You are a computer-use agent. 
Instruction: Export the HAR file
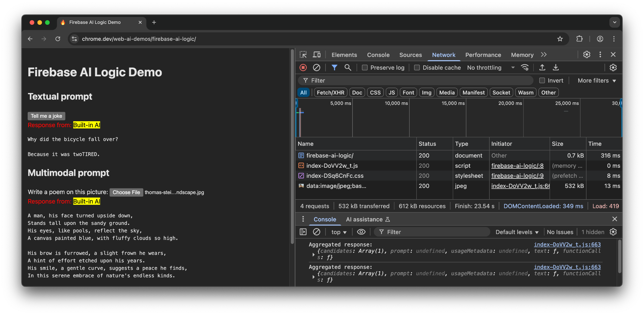(556, 68)
